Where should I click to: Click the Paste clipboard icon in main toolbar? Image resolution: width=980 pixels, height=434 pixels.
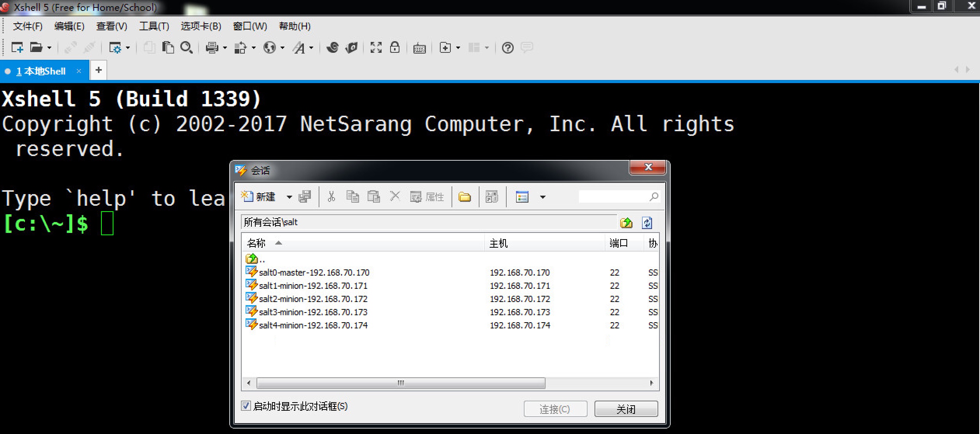tap(168, 47)
